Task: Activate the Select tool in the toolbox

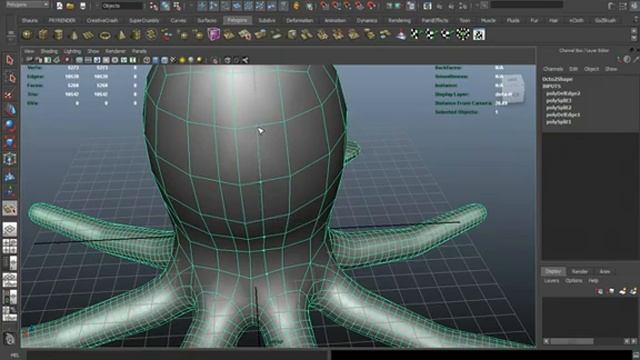Action: [9, 60]
